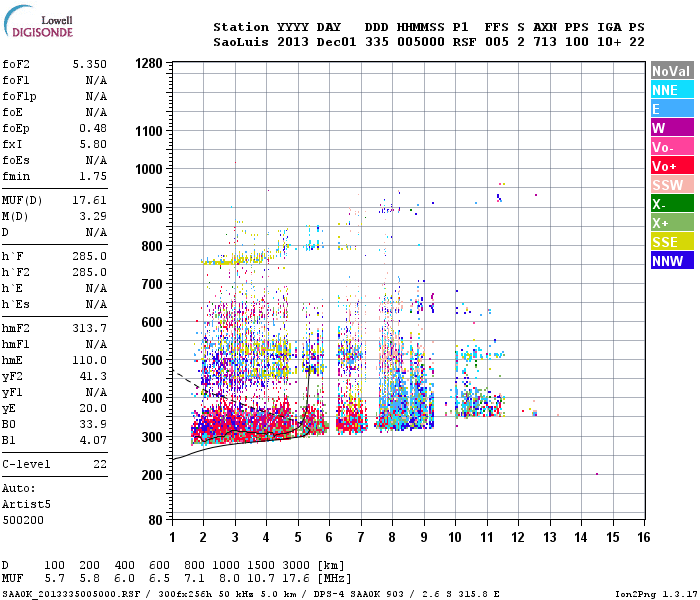
Task: Click the fxI value 5.80
Action: coord(93,144)
